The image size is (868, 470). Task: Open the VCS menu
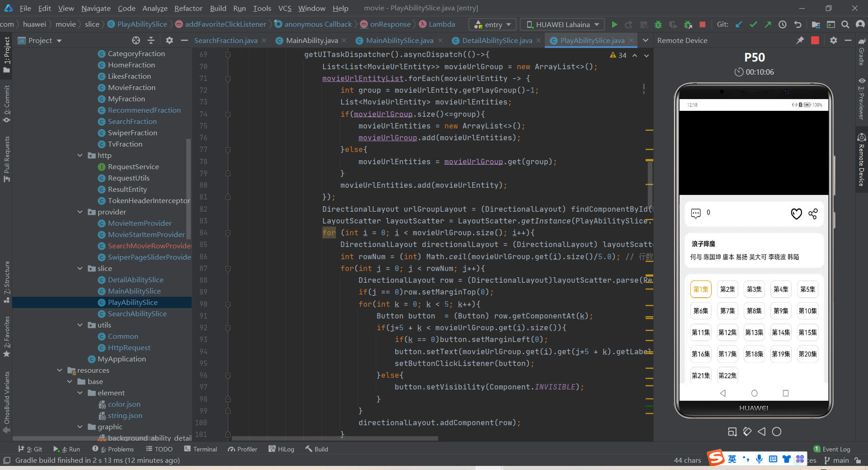click(x=285, y=8)
